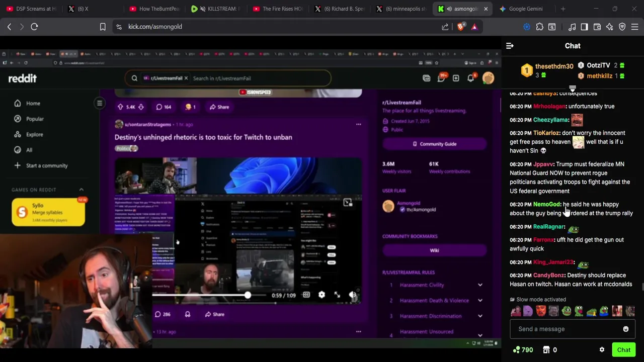
Task: Share this page from address bar
Action: click(445, 27)
